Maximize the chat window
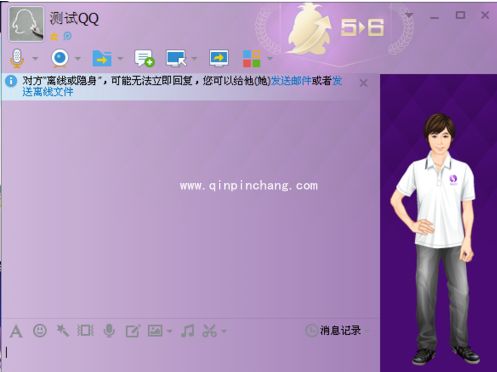Viewport: 497px width, 372px height. click(460, 15)
